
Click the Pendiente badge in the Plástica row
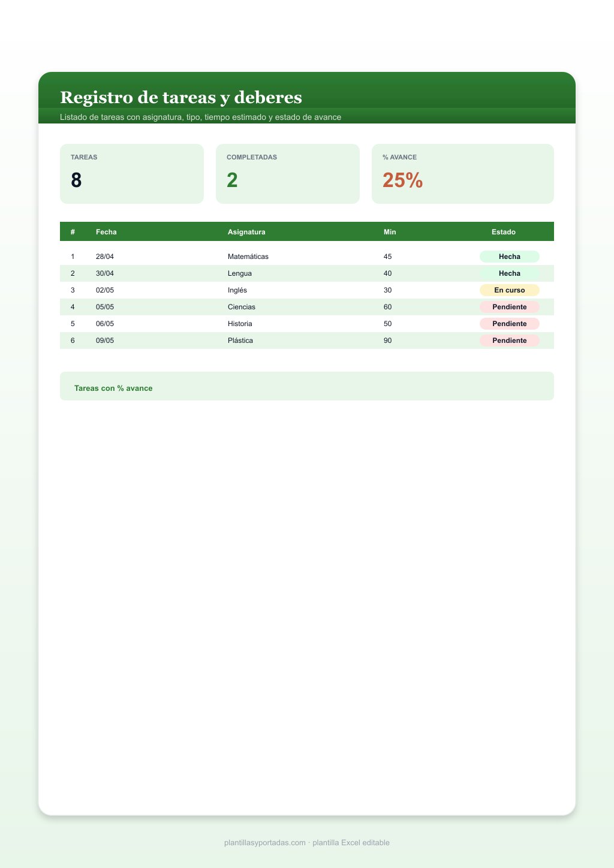[510, 340]
